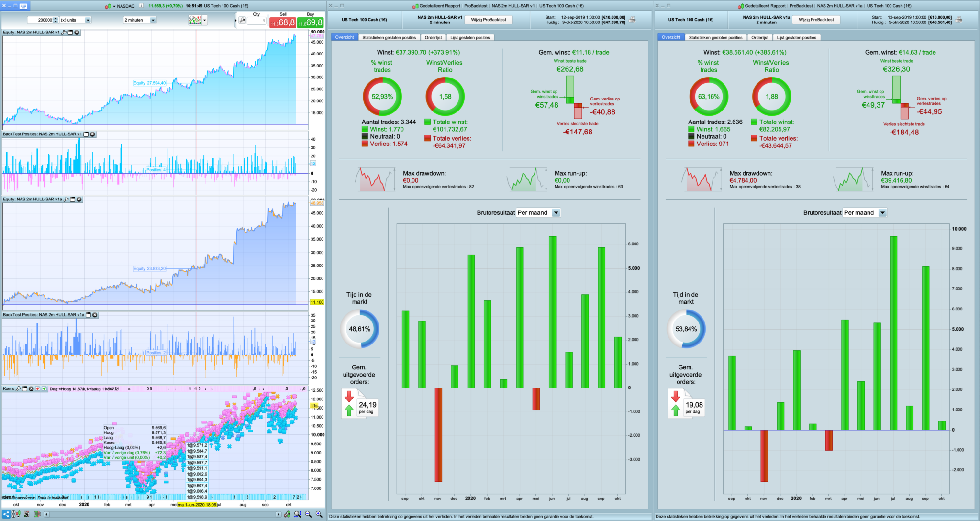Click the chart's horizontal scrollbar track

163,514
